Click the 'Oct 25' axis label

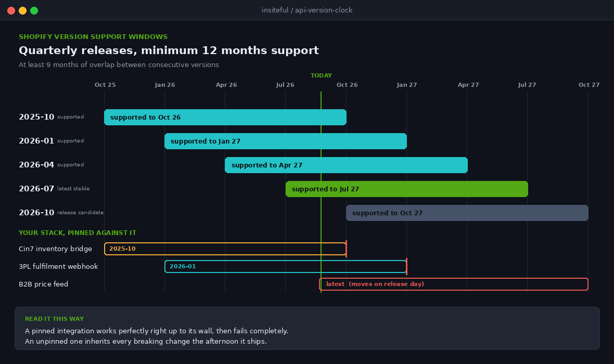tap(105, 85)
